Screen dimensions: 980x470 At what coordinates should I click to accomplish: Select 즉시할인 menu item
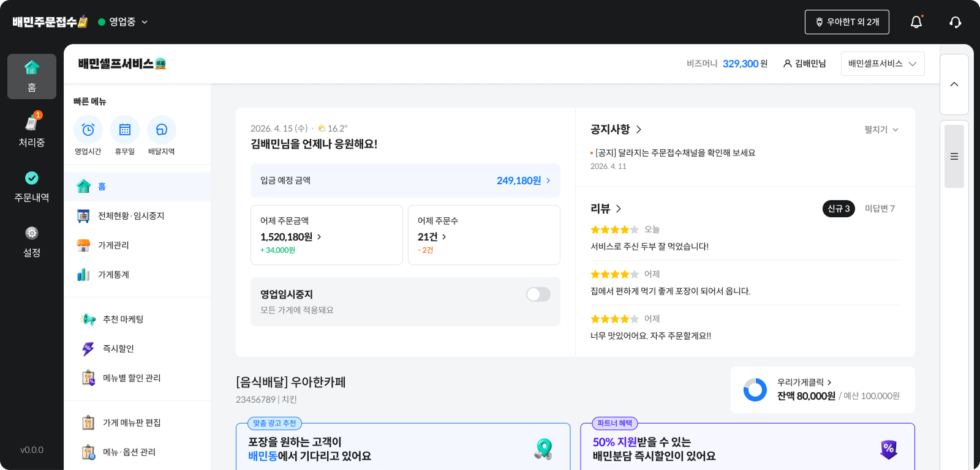point(137,349)
